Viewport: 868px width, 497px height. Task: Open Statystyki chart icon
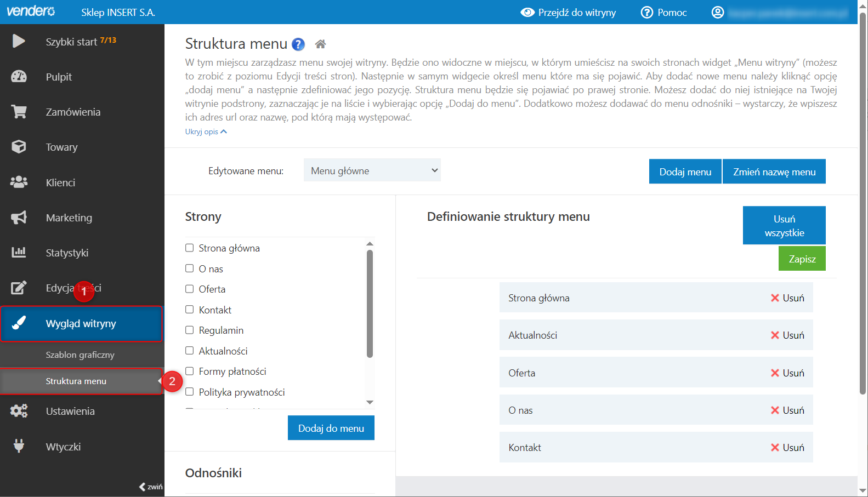pos(19,253)
